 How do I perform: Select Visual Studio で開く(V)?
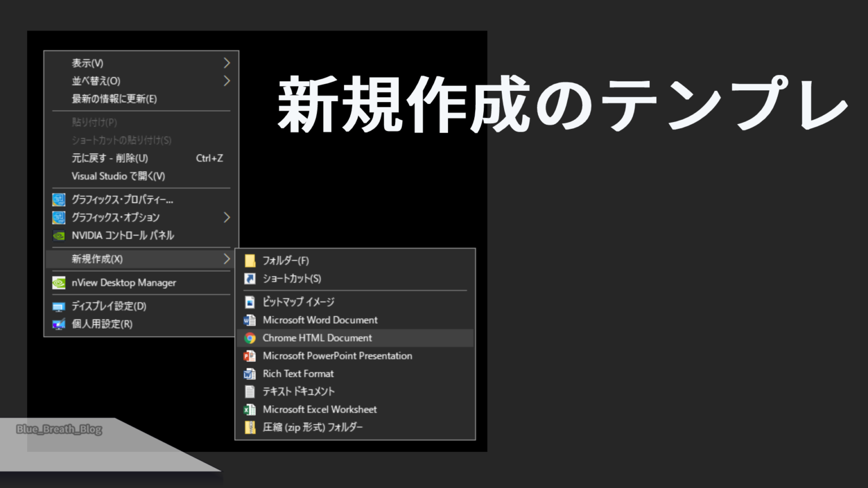tap(141, 176)
